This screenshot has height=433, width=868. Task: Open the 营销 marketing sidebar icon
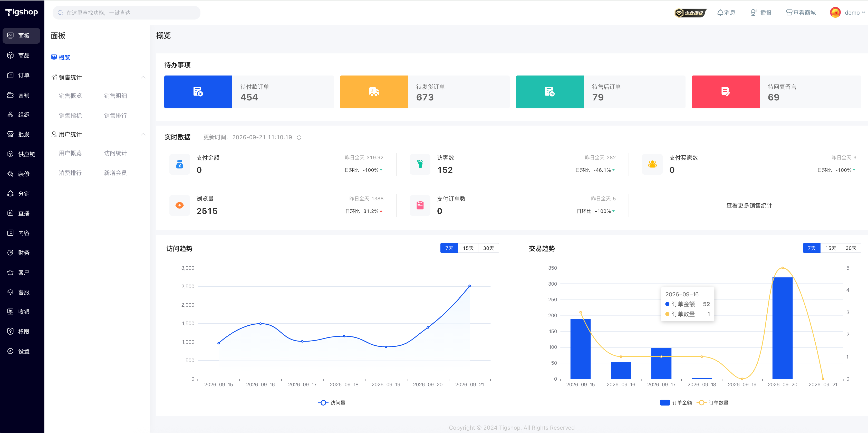click(11, 95)
